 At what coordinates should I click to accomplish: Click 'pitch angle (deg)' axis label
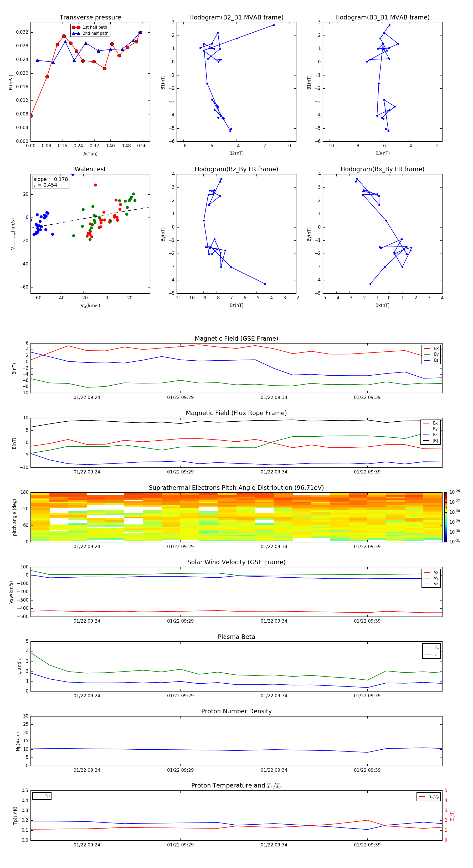coord(14,517)
